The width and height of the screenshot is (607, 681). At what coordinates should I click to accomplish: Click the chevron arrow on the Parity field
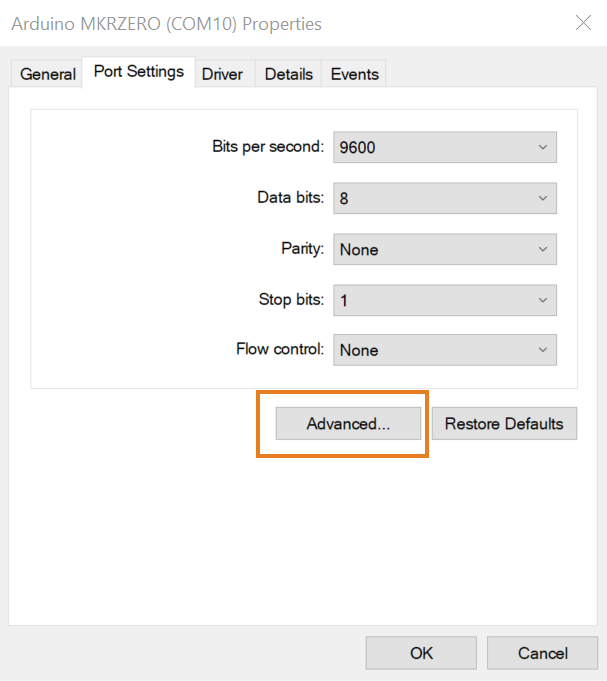pyautogui.click(x=543, y=249)
